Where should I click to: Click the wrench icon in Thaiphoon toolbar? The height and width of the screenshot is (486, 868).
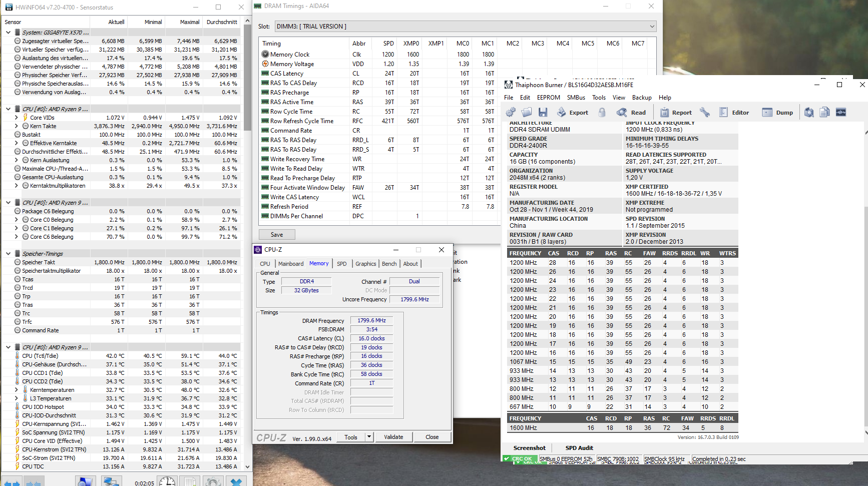[x=705, y=112]
